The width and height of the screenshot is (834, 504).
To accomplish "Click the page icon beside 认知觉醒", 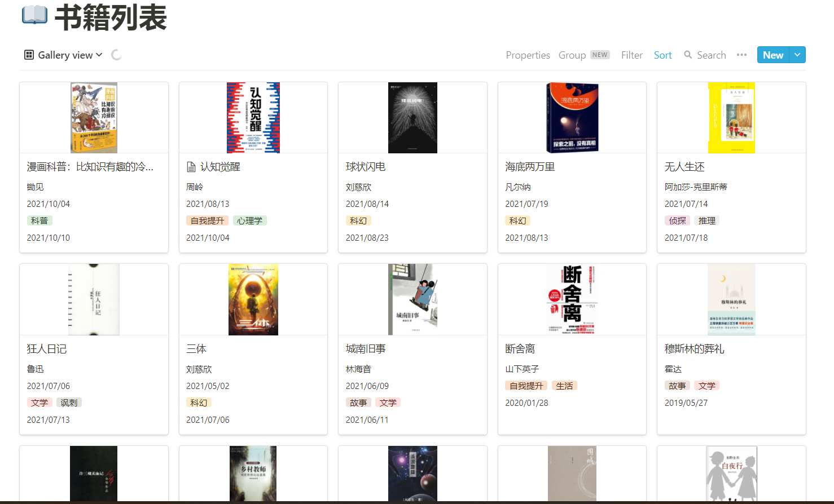I will 191,167.
